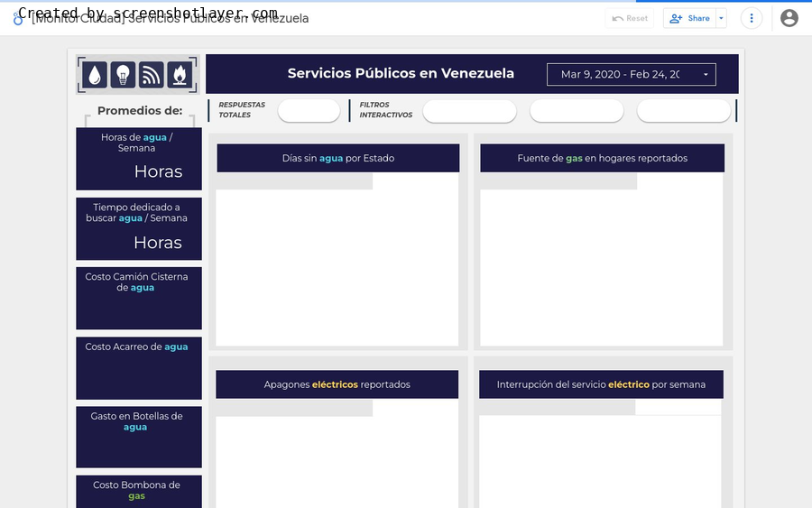Viewport: 812px width, 508px height.
Task: Click the gas flame icon
Action: click(180, 75)
